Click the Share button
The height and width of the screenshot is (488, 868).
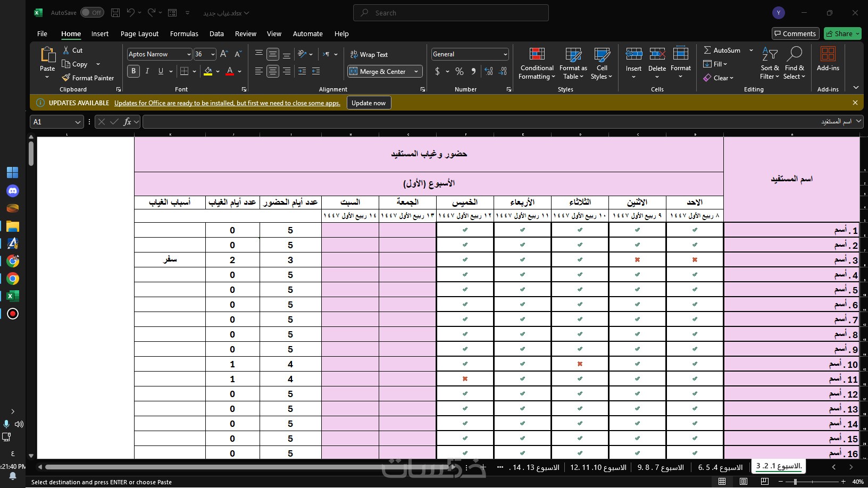tap(842, 33)
